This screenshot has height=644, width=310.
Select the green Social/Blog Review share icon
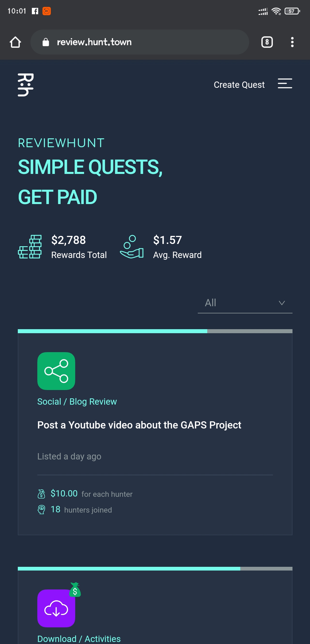click(x=56, y=371)
